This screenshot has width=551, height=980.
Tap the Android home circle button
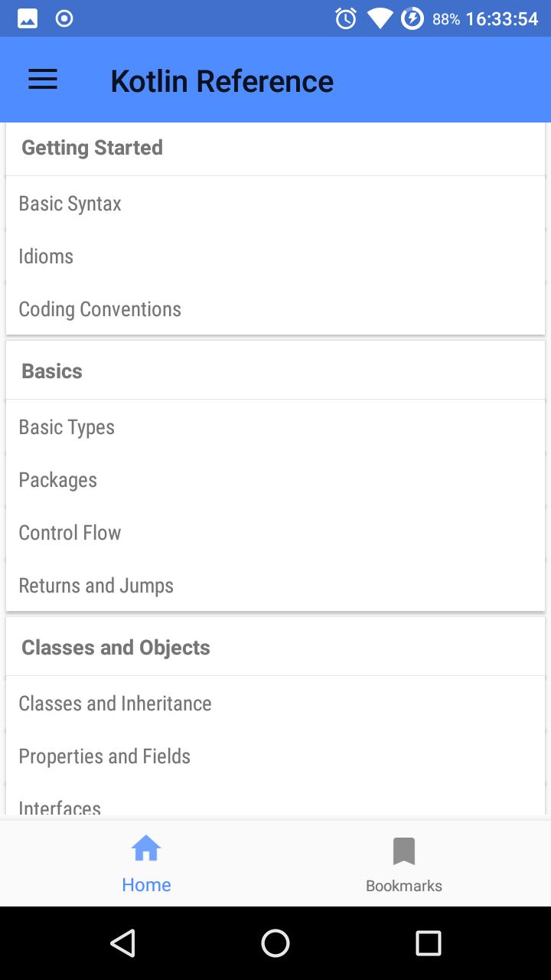(x=275, y=943)
